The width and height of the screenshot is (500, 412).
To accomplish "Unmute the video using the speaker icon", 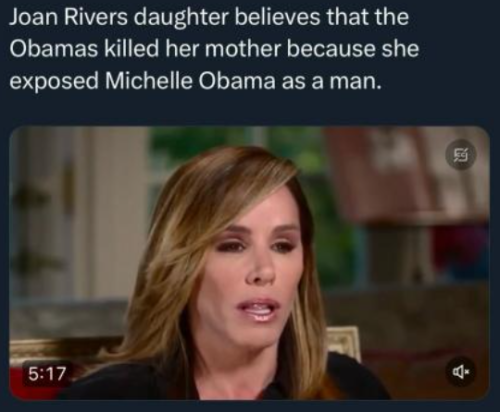I will point(460,372).
